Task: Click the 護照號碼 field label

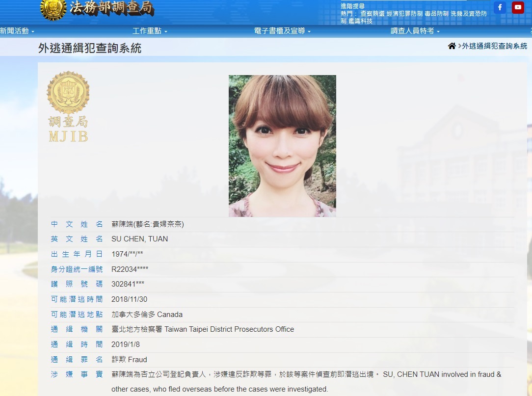Action: tap(77, 284)
